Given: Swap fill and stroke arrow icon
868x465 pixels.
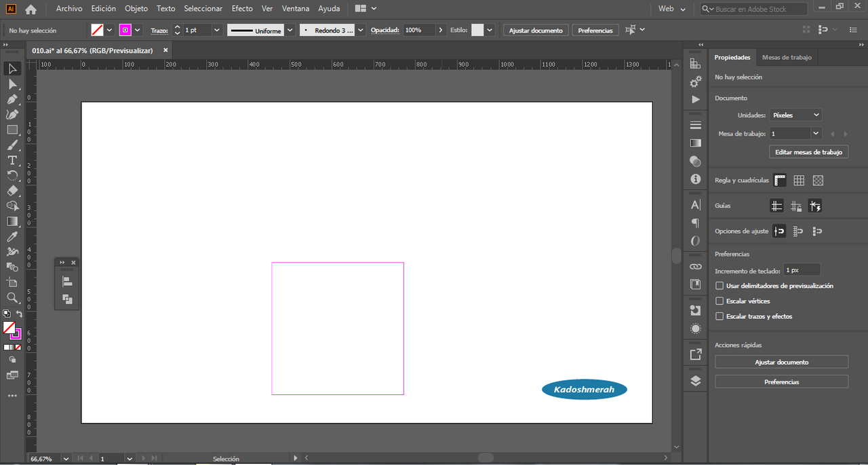Looking at the screenshot, I should pyautogui.click(x=19, y=314).
